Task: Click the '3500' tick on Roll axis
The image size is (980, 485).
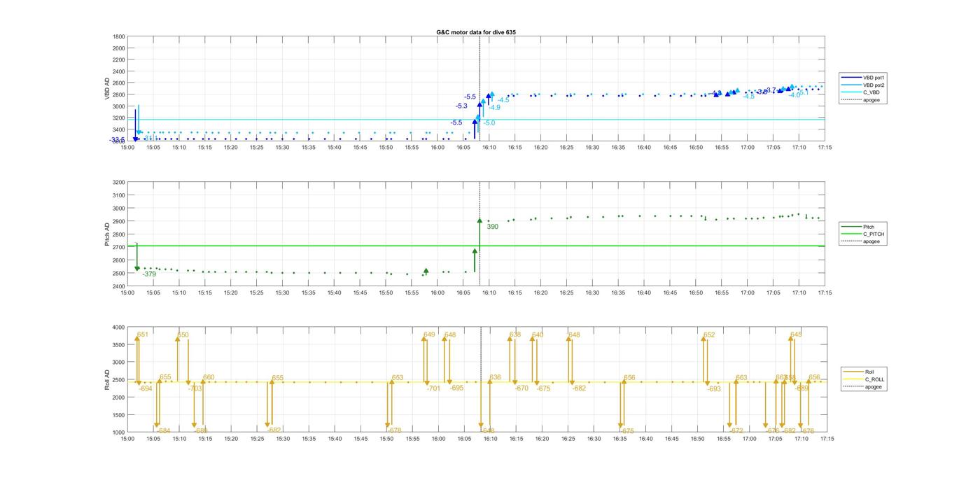Action: pos(119,344)
